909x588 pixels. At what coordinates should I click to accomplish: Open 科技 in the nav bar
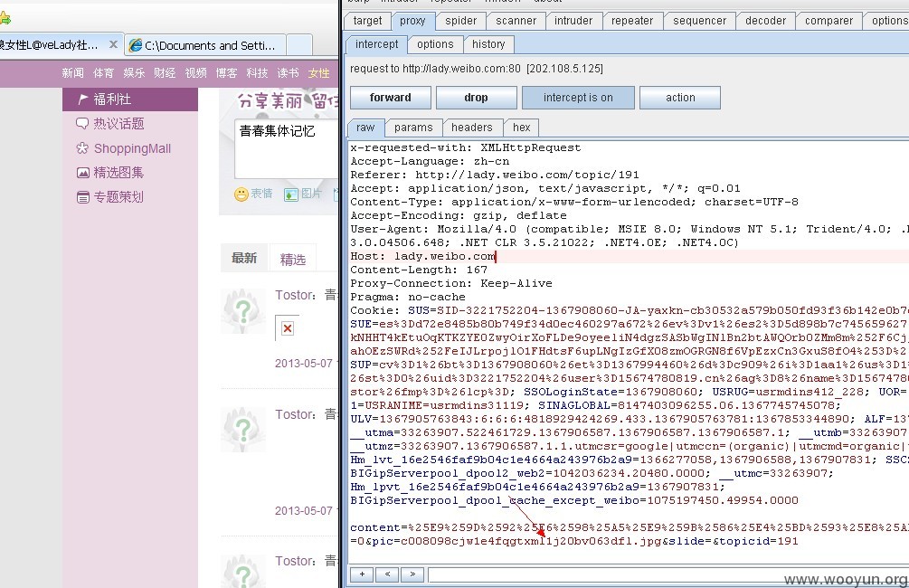point(258,73)
